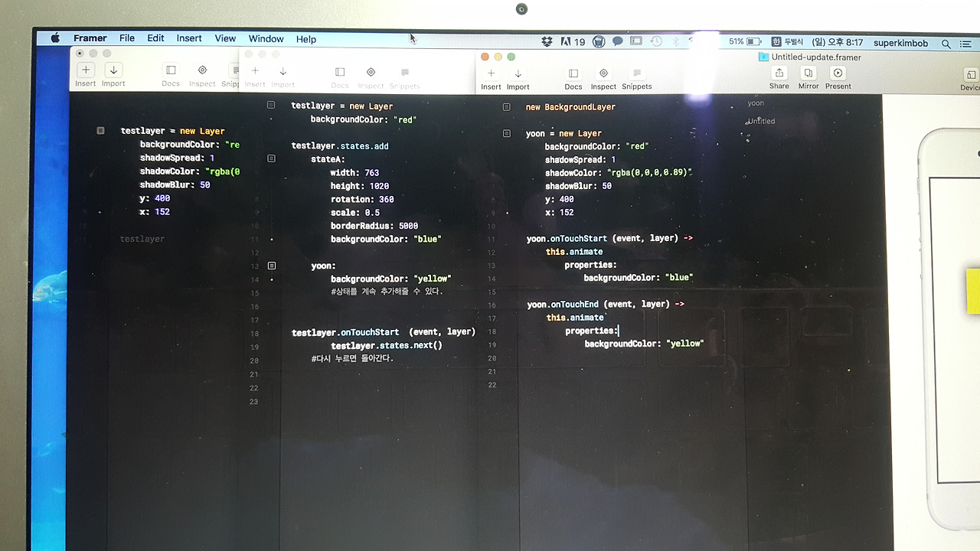Viewport: 980px width, 551px height.
Task: Click the Korean comment '#다시 누르면 돌아간다.'
Action: pyautogui.click(x=352, y=358)
